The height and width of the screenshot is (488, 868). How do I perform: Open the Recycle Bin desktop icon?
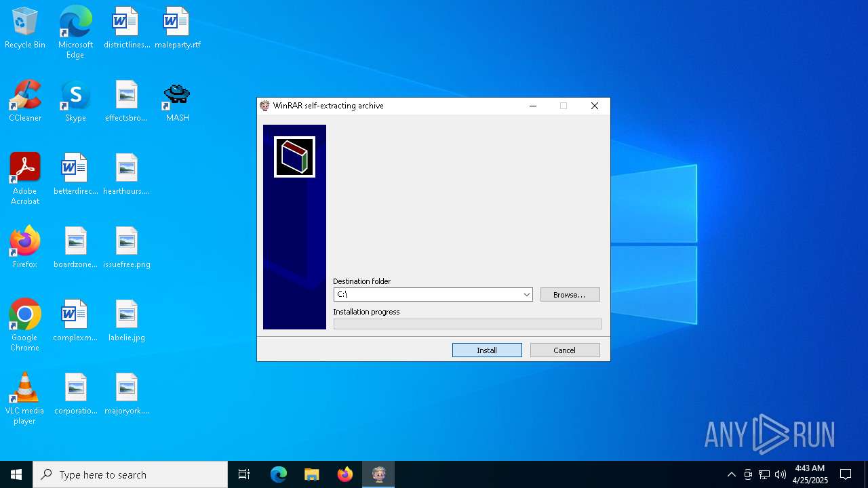coord(25,28)
